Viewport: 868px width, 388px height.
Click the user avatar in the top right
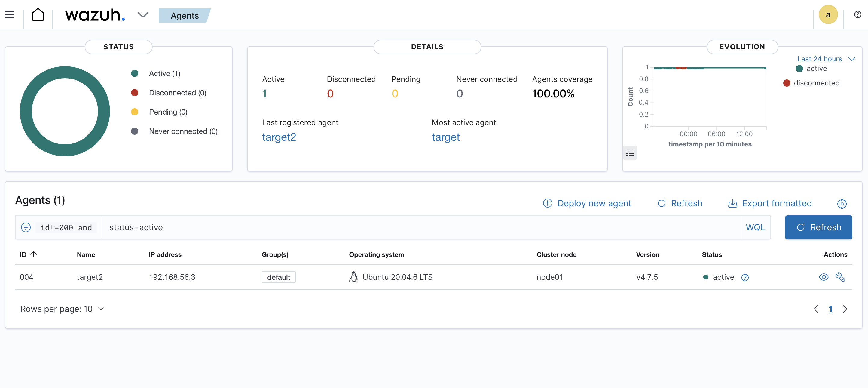click(828, 14)
